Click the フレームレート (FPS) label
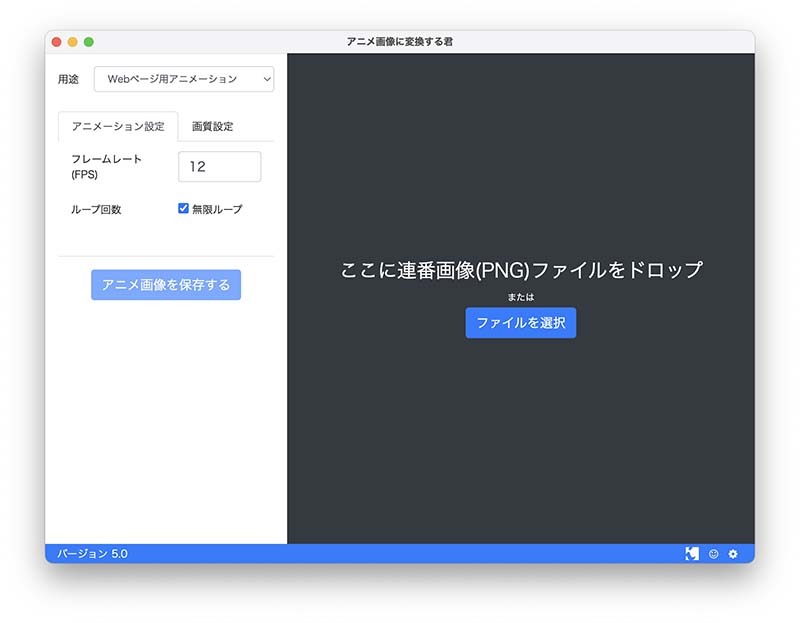This screenshot has height=623, width=800. tap(106, 166)
